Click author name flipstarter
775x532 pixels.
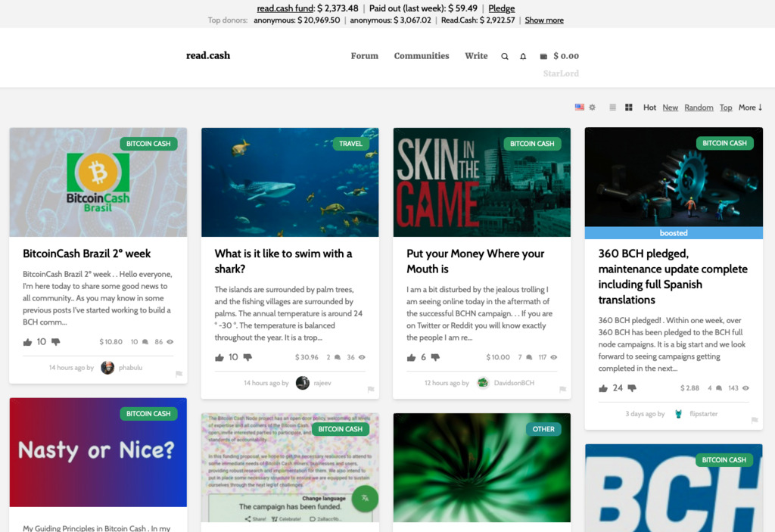click(703, 414)
